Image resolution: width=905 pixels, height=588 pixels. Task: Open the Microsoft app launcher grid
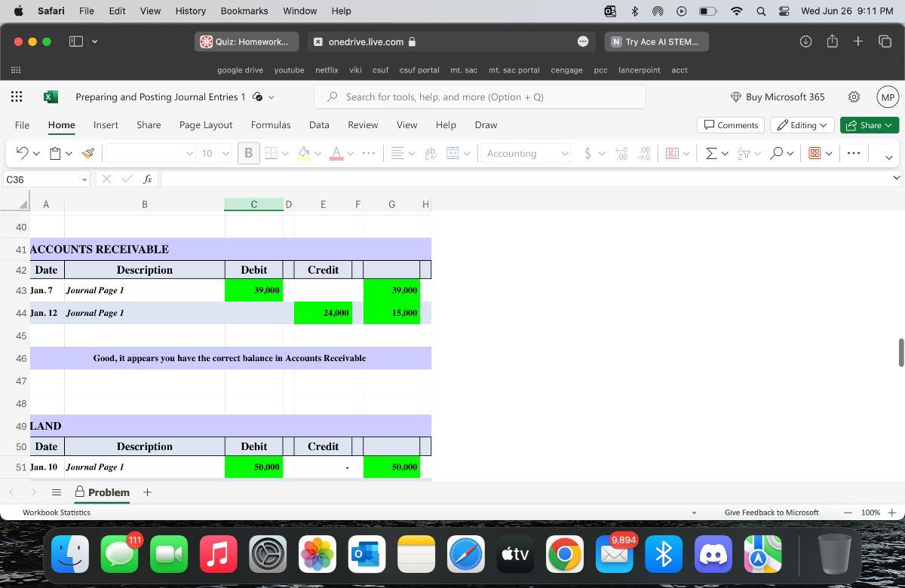pyautogui.click(x=17, y=96)
